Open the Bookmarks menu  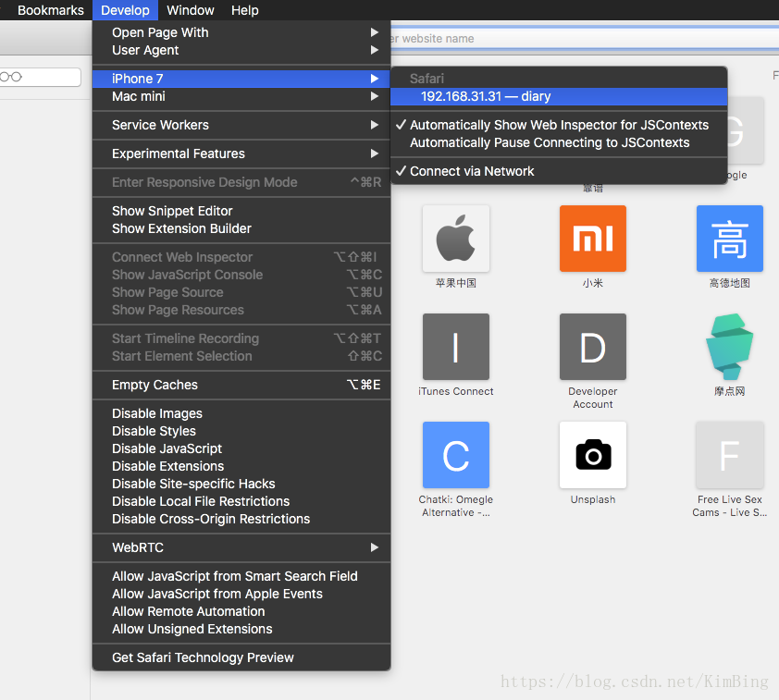(51, 10)
